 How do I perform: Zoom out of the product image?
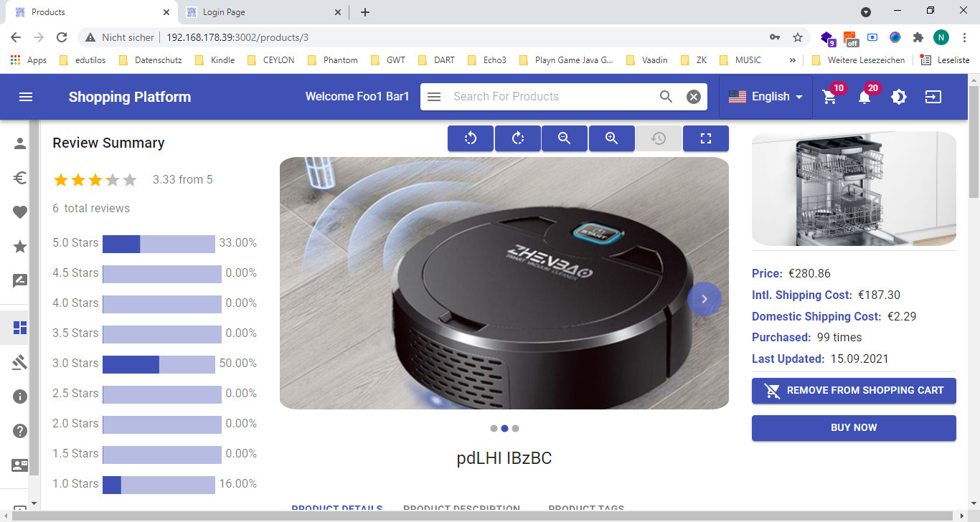pos(565,138)
